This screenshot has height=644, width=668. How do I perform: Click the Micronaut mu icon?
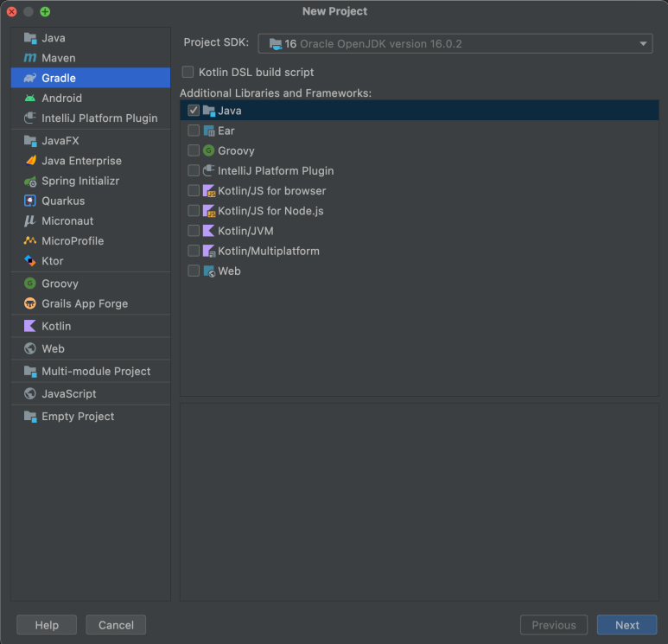(x=30, y=220)
